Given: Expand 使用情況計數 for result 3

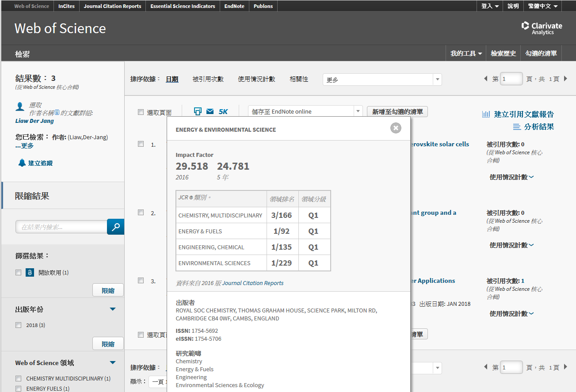Looking at the screenshot, I should 511,313.
